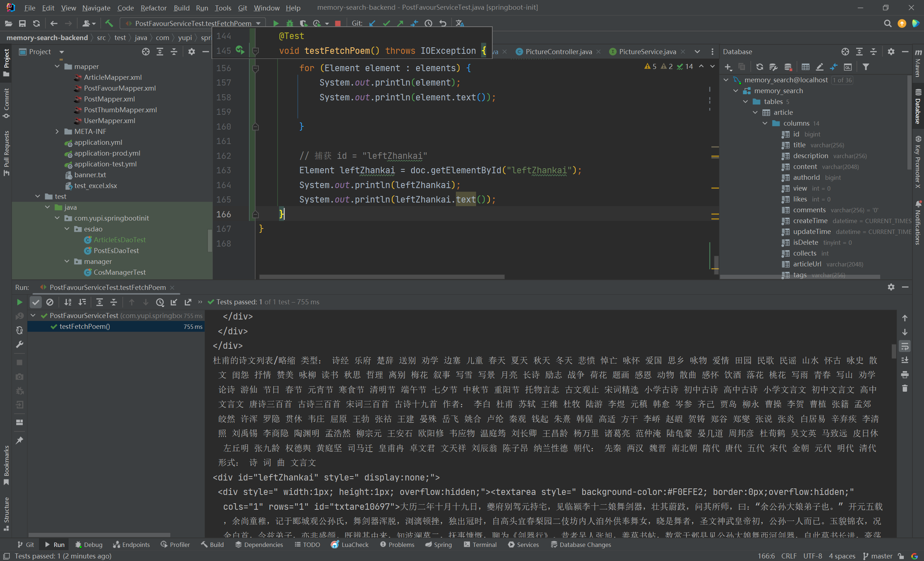
Task: Save all files with the disk icon
Action: click(x=22, y=23)
